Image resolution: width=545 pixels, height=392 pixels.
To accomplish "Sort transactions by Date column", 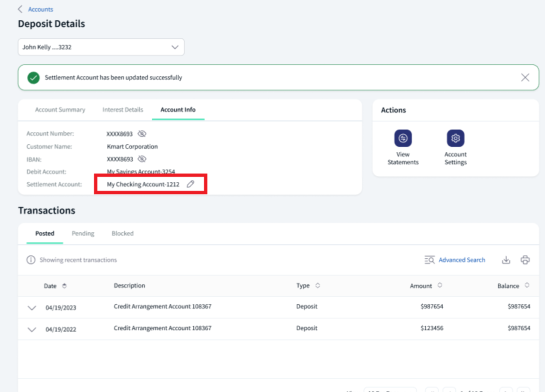I will 64,286.
